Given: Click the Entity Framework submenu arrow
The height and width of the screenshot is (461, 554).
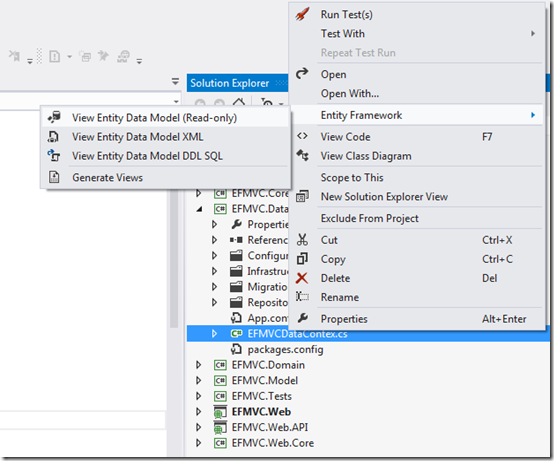Looking at the screenshot, I should (x=533, y=115).
